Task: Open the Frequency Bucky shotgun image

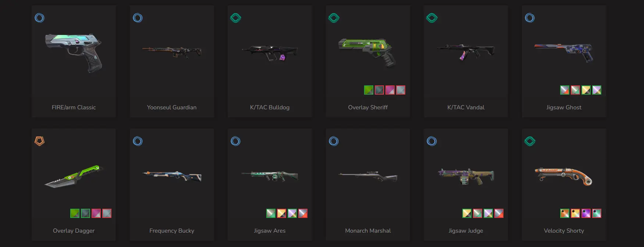Action: [x=172, y=176]
